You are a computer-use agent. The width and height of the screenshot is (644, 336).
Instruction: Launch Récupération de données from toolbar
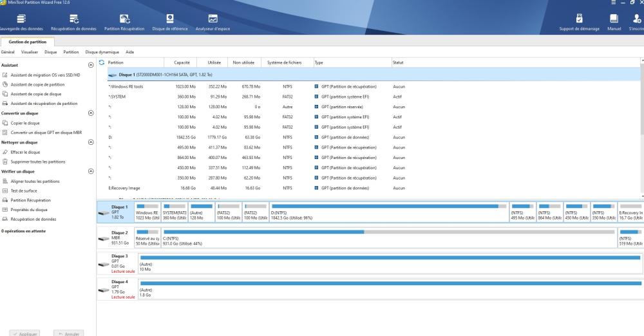pos(73,21)
